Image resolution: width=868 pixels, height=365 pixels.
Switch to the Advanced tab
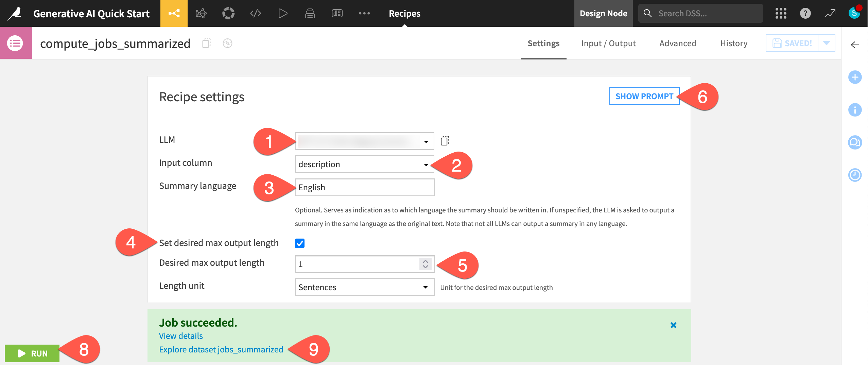coord(677,43)
